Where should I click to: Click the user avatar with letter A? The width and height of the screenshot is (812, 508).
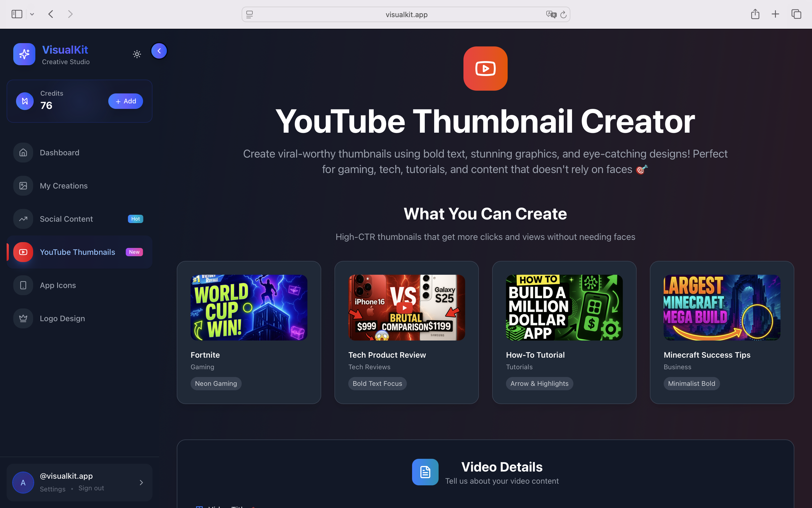tap(23, 483)
